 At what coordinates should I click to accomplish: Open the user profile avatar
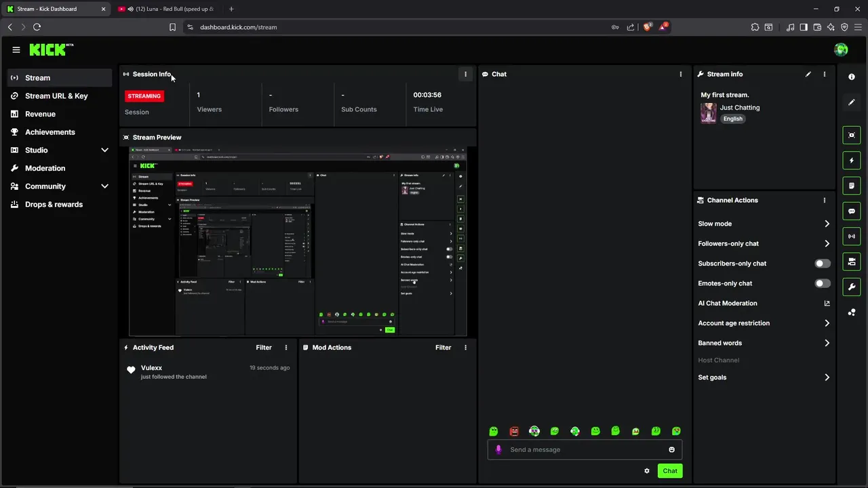click(841, 49)
